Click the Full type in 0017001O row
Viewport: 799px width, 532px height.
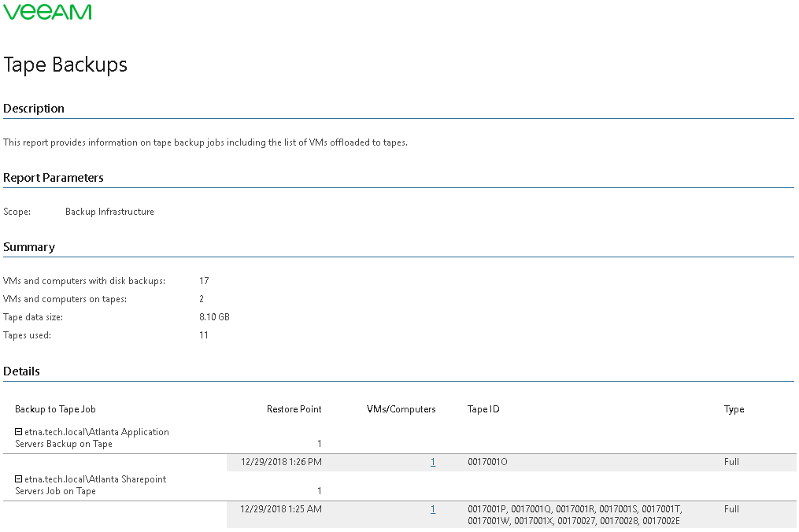tap(731, 462)
